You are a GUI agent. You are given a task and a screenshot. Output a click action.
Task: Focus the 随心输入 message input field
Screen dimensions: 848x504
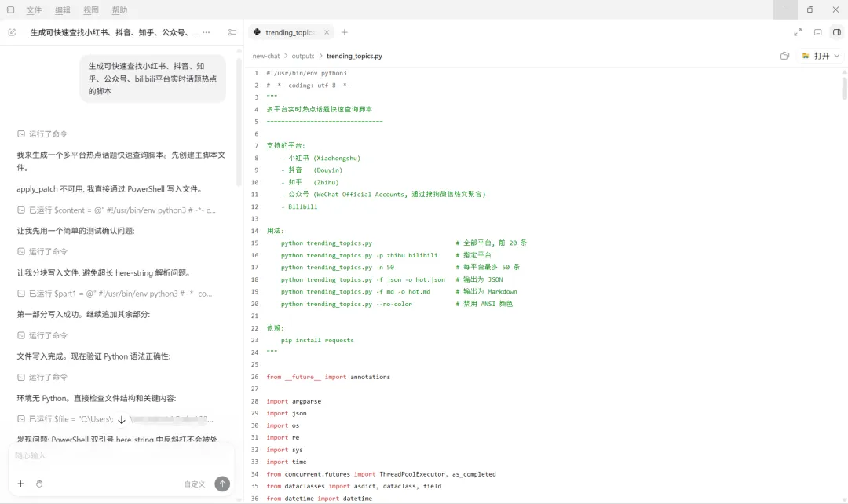pos(121,456)
